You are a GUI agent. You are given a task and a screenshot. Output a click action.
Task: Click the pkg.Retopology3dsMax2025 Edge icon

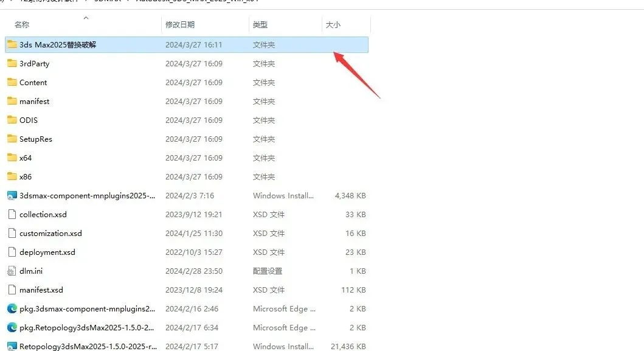tap(12, 327)
